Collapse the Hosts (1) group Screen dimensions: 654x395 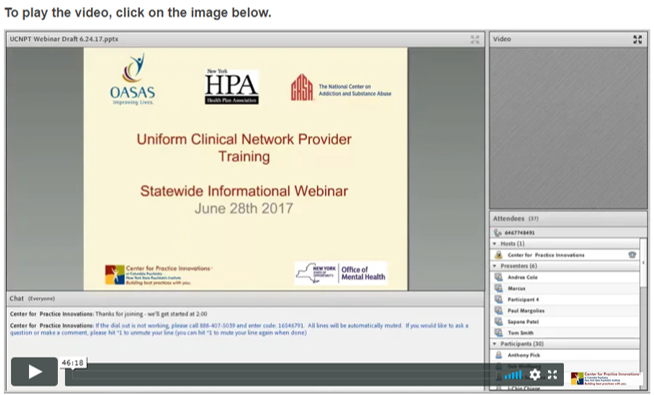495,244
